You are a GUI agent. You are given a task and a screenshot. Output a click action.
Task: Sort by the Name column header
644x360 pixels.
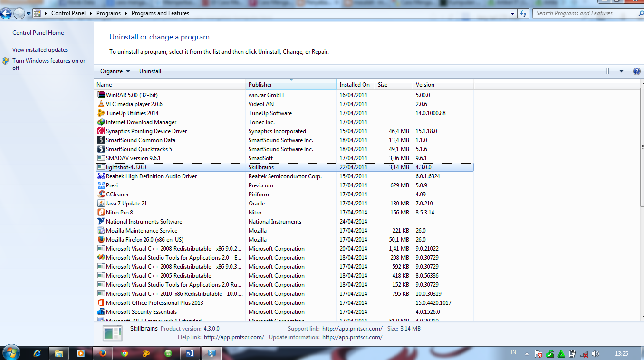tap(170, 85)
